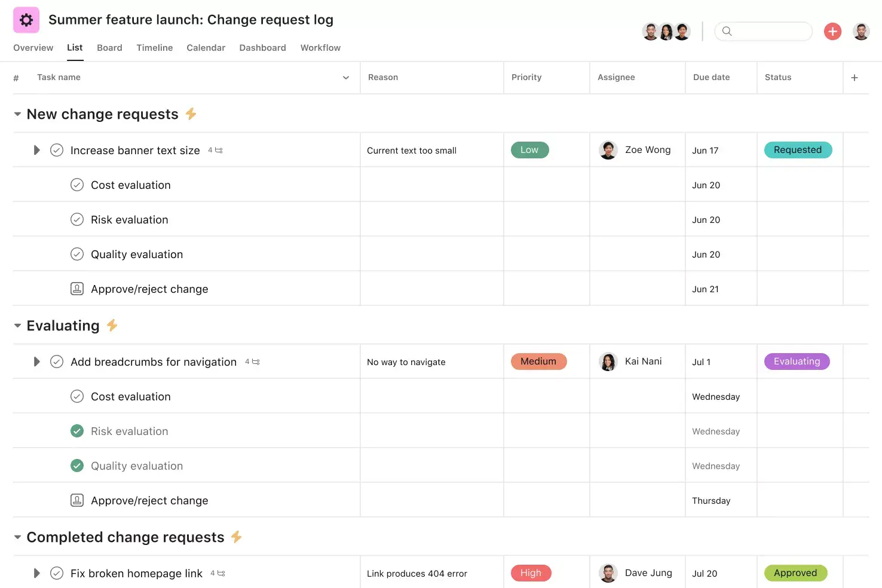882x588 pixels.
Task: Open the Dashboard tab
Action: pyautogui.click(x=262, y=48)
